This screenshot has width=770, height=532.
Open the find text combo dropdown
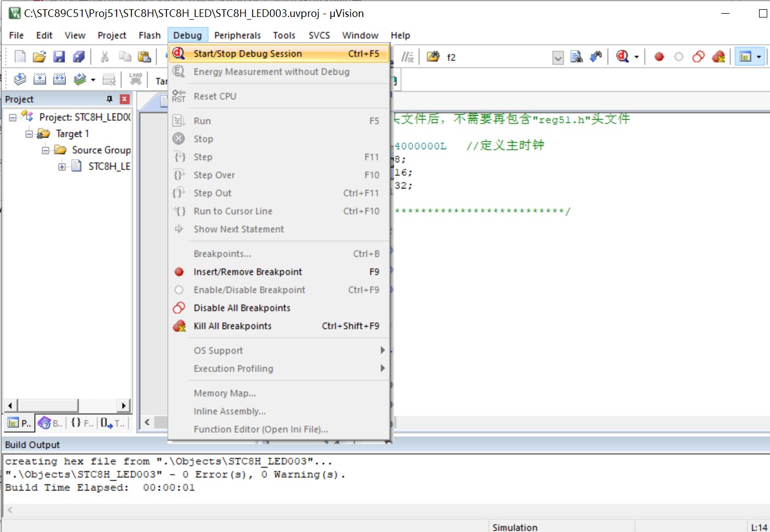[x=558, y=57]
